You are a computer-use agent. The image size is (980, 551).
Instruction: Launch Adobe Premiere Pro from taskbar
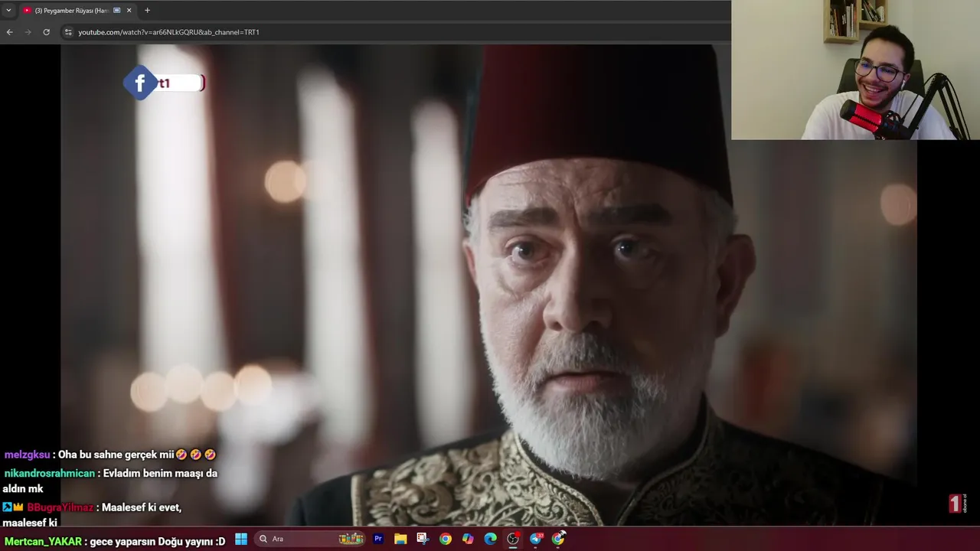pos(377,539)
